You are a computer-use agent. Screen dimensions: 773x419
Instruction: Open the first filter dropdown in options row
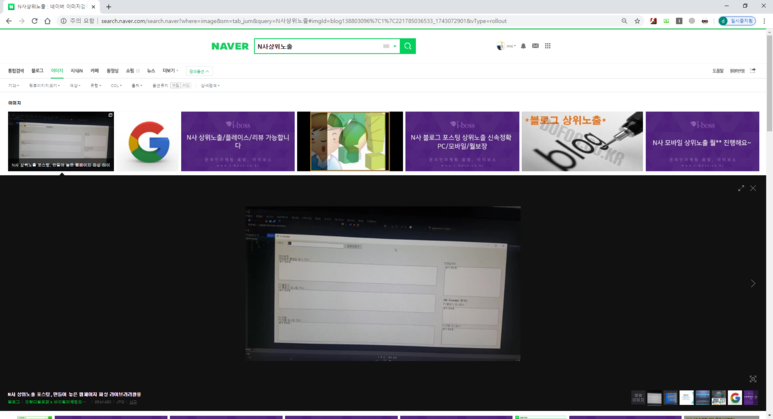click(x=13, y=86)
